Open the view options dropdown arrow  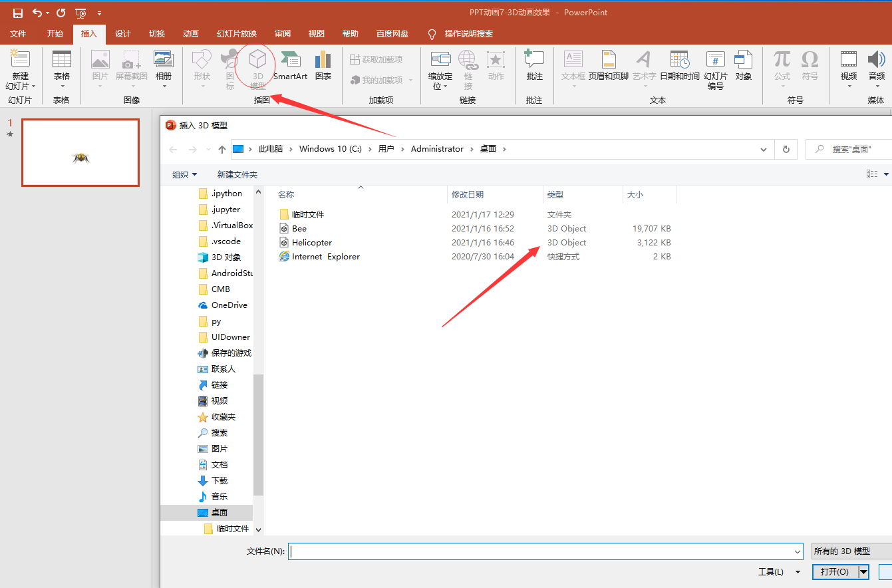[x=886, y=174]
